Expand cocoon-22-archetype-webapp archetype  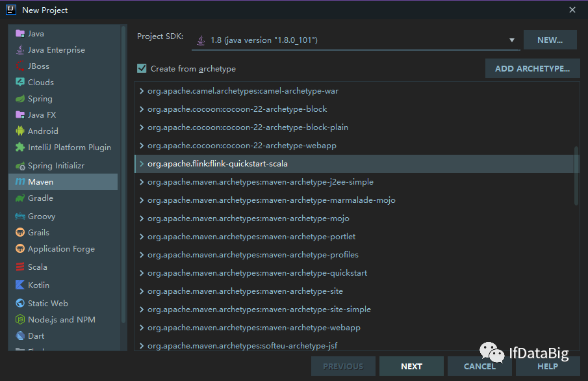point(142,146)
